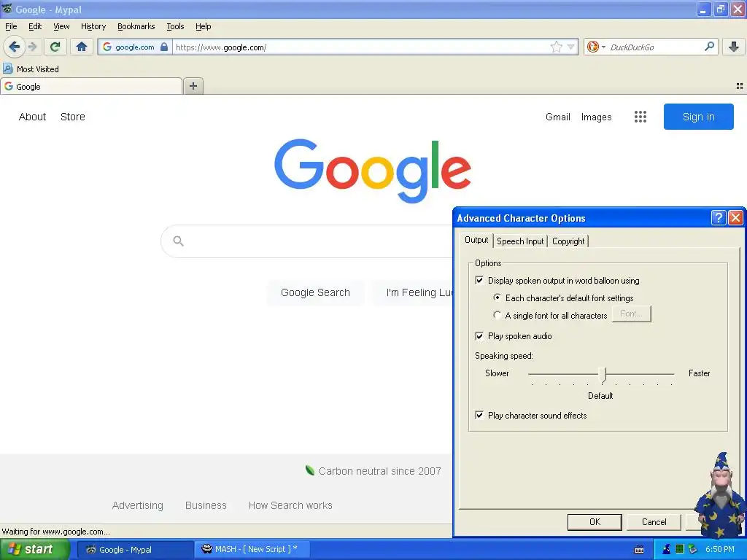The image size is (747, 560).
Task: Toggle Play character sound effects checkbox
Action: click(x=479, y=415)
